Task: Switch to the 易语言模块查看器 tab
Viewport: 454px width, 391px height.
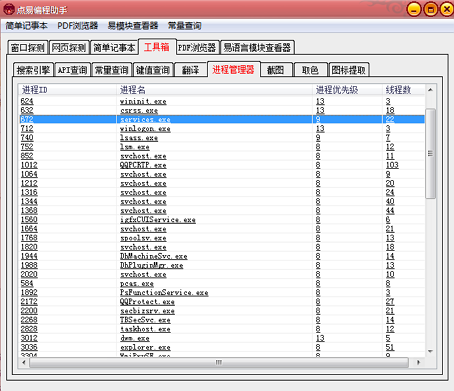Action: (x=257, y=48)
